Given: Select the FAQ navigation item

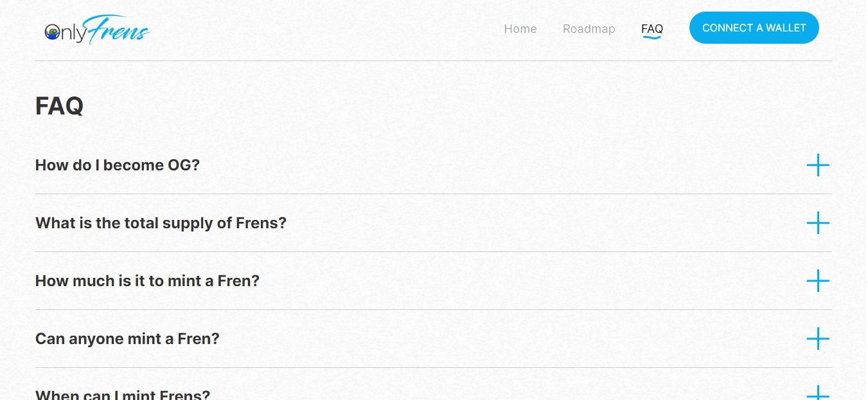Looking at the screenshot, I should click(652, 29).
